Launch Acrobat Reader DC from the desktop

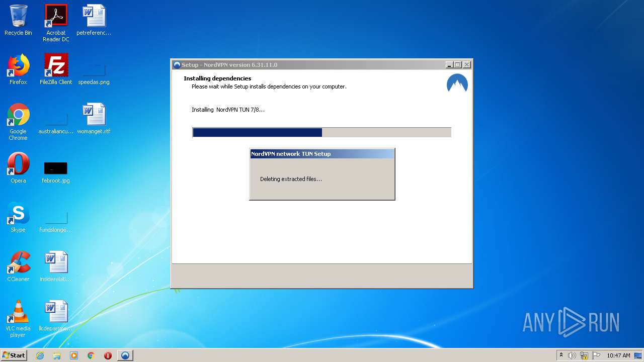pyautogui.click(x=56, y=23)
